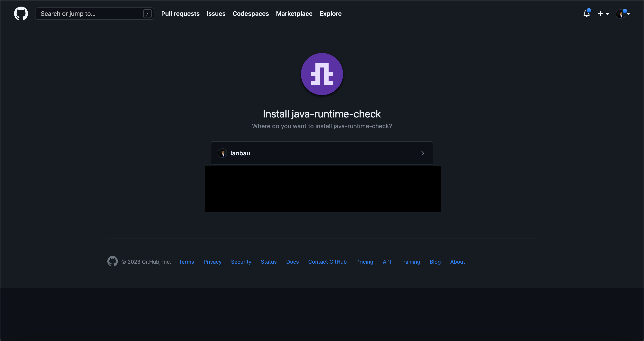Click the © 2023 GitHub, Inc. text
This screenshot has width=644, height=341.
pos(146,262)
